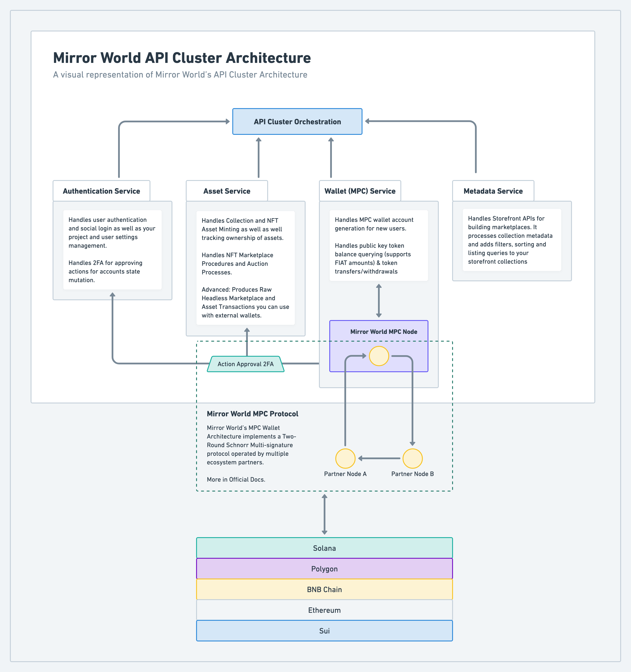The image size is (631, 672).
Task: Click the Two-Round Schnorr Multi-signature paragraph
Action: [x=251, y=445]
